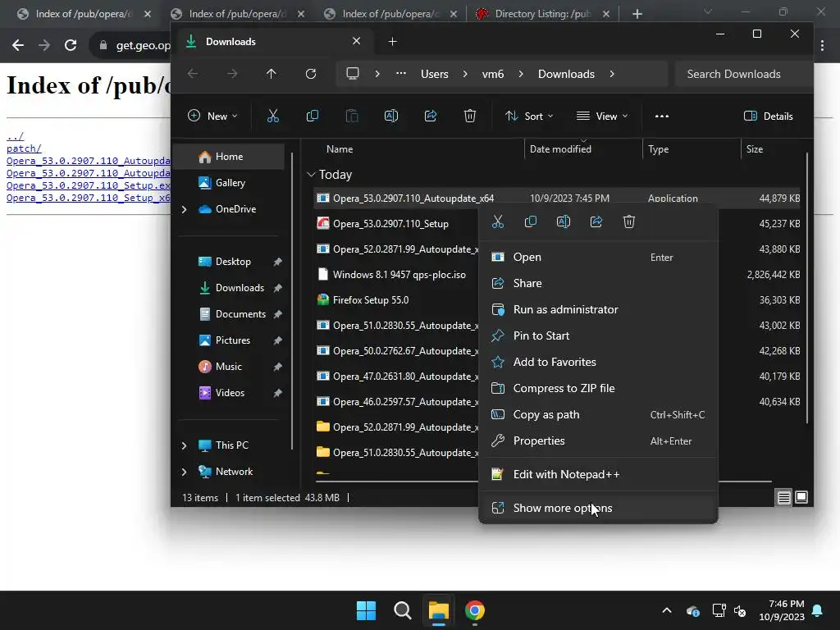Image resolution: width=840 pixels, height=630 pixels.
Task: Close the Downloads tab in Explorer
Action: tap(356, 41)
